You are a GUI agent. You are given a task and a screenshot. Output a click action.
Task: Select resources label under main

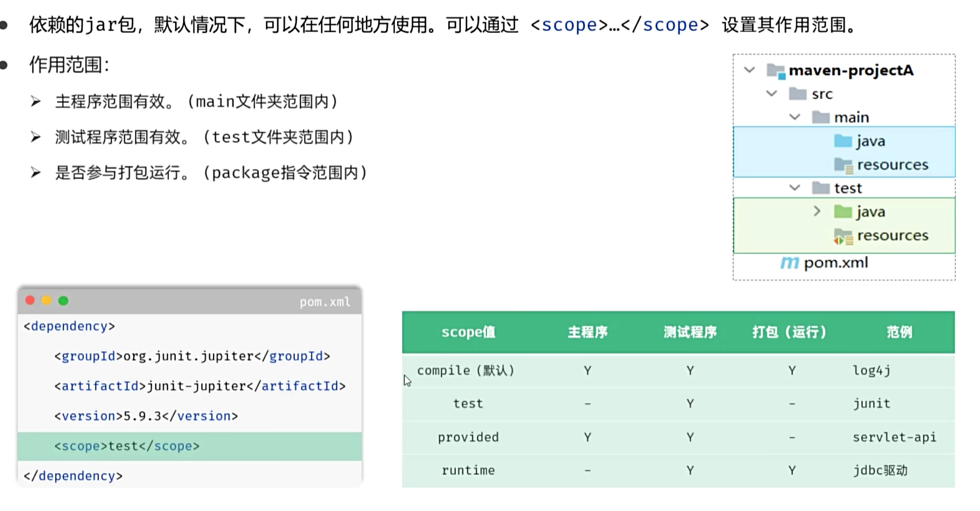892,165
